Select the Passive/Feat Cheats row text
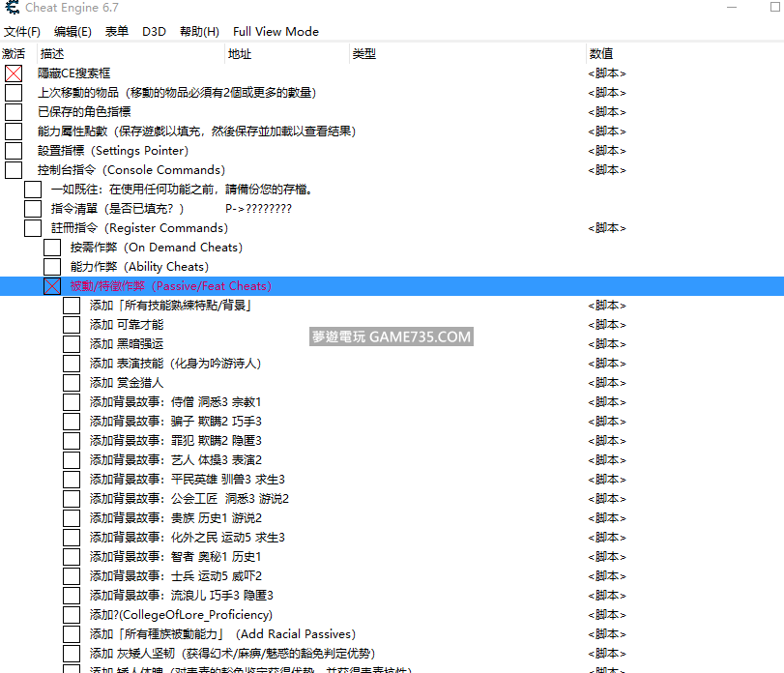The height and width of the screenshot is (673, 784). point(171,286)
